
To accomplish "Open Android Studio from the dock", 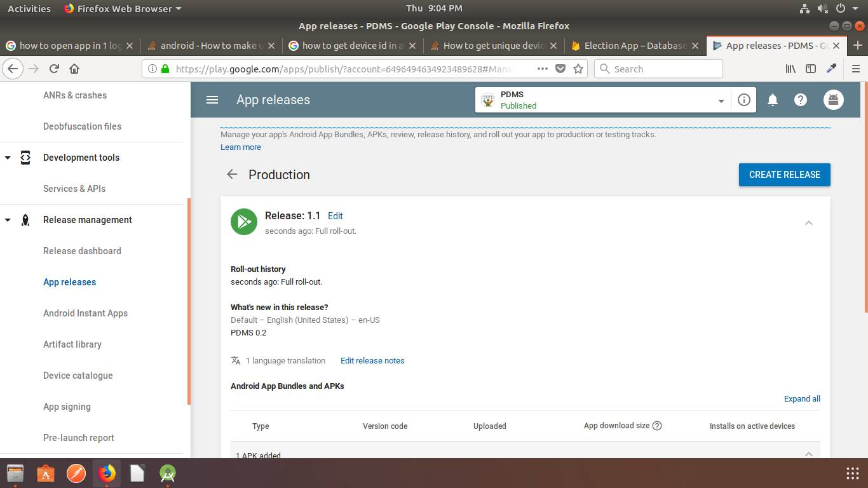I will point(168,473).
